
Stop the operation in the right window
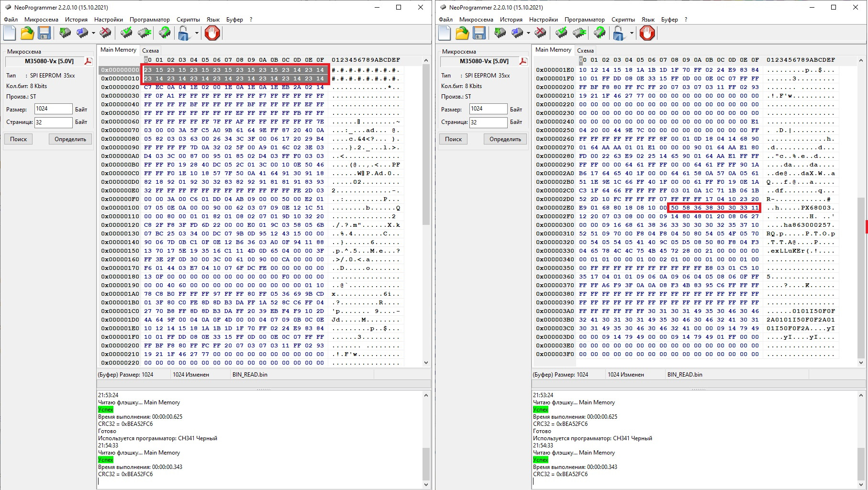click(647, 33)
